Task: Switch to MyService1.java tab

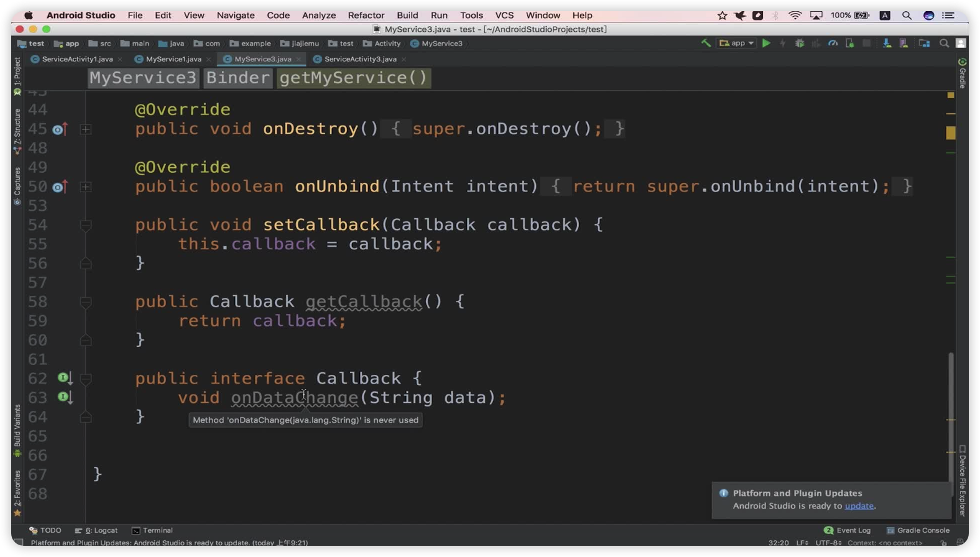Action: [173, 59]
